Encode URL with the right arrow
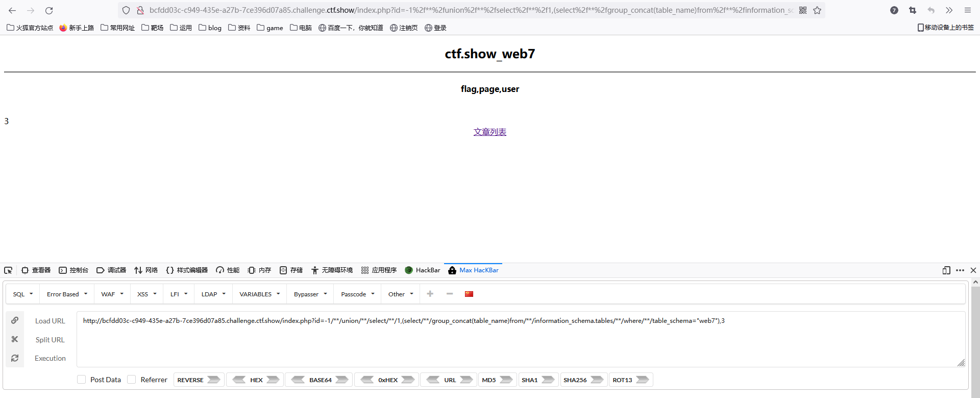This screenshot has height=398, width=980. pyautogui.click(x=467, y=380)
